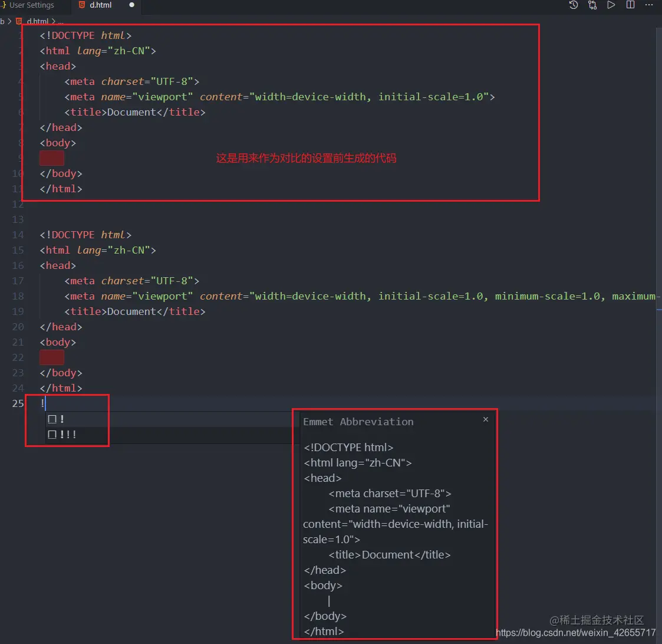This screenshot has width=662, height=644.
Task: Click the </body> tag on line 23
Action: [61, 373]
